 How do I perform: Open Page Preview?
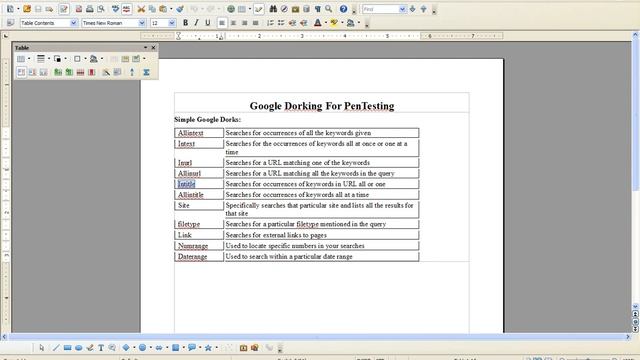click(100, 9)
